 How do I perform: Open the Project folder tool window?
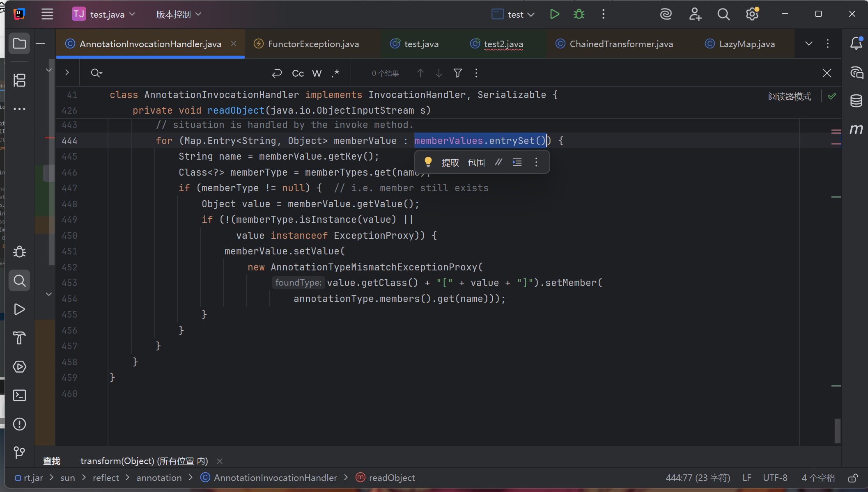pyautogui.click(x=19, y=43)
